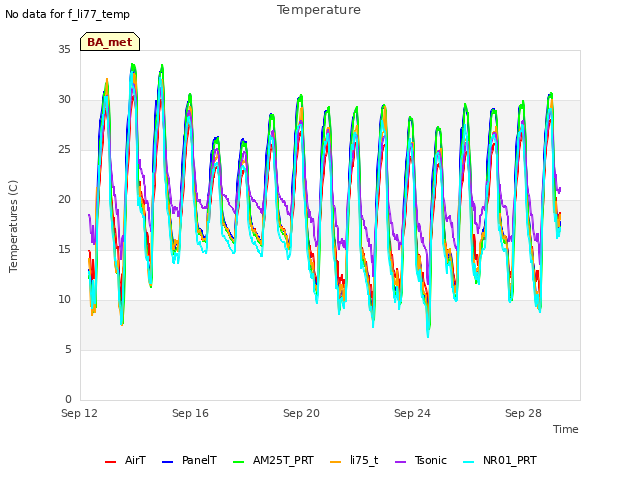Click the 30 y-axis tick label

click(64, 100)
